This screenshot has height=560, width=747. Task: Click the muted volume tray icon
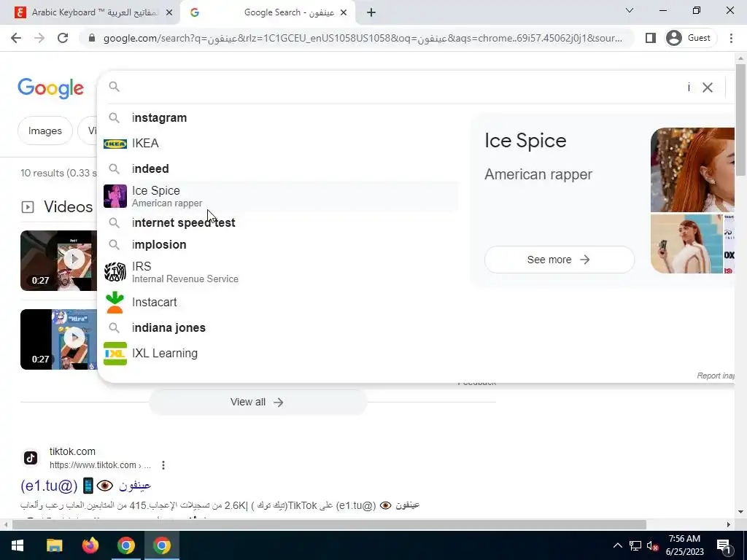(653, 545)
